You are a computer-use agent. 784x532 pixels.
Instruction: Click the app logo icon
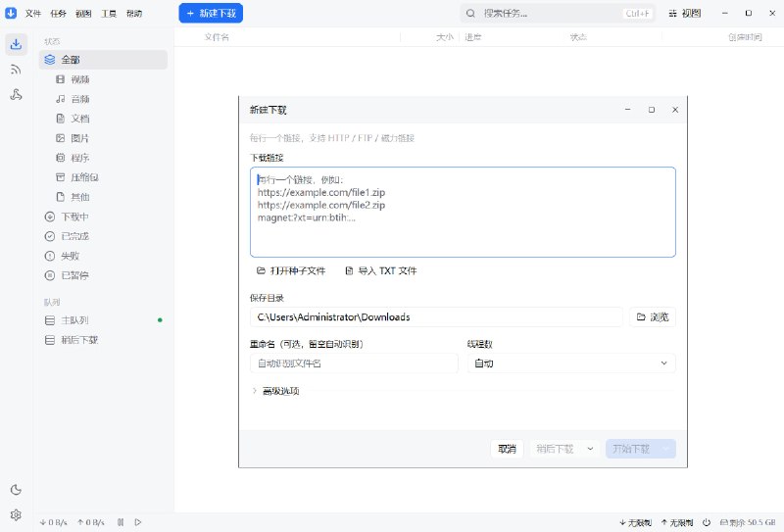coord(11,13)
